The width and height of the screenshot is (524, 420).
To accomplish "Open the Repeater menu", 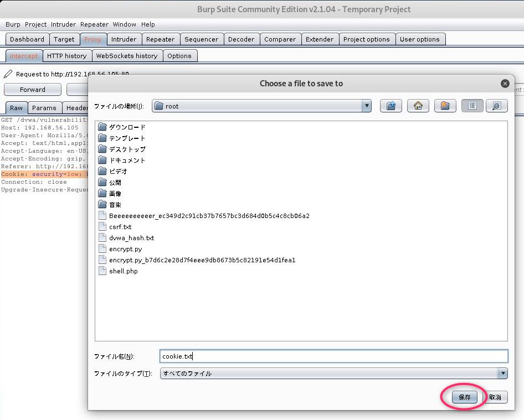I will pos(94,24).
